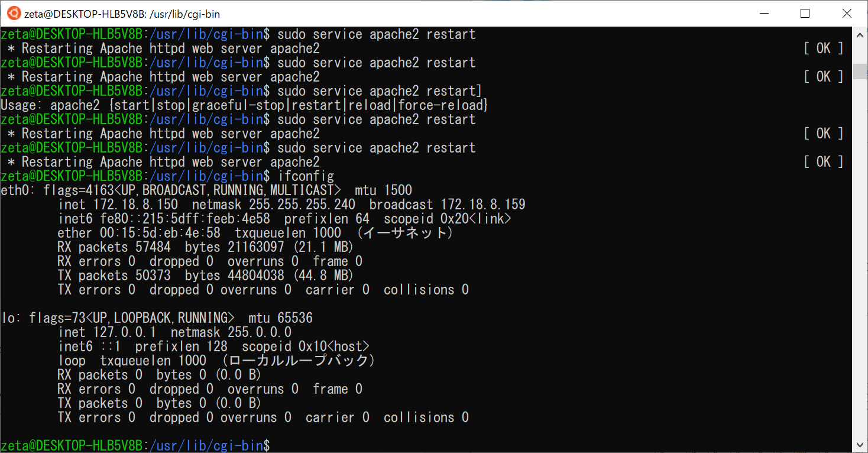Image resolution: width=868 pixels, height=453 pixels.
Task: Click the Ubuntu icon in the title bar
Action: coord(13,14)
